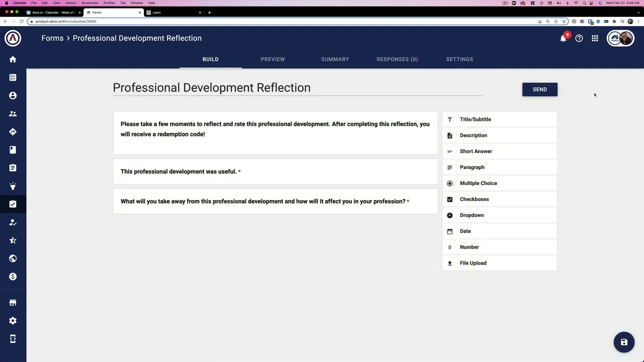644x362 pixels.
Task: Add a Multiple Choice question
Action: (500, 183)
